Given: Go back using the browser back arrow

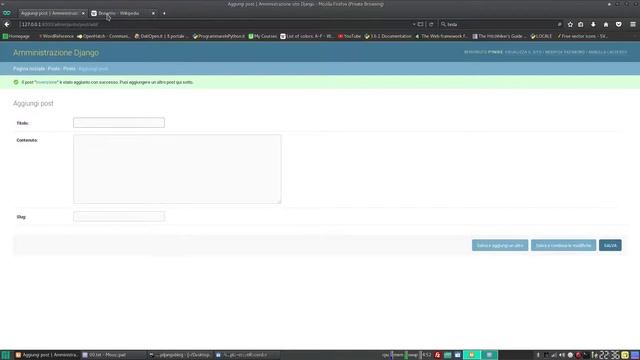Looking at the screenshot, I should 7,24.
